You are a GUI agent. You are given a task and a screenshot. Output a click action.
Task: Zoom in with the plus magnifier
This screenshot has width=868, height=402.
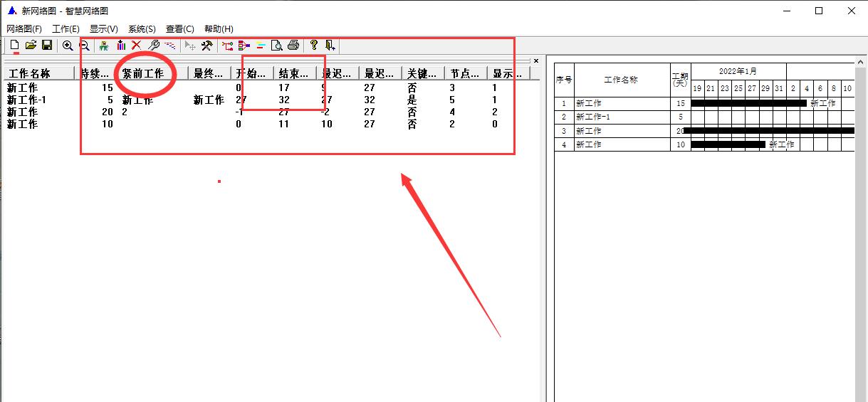coord(68,46)
